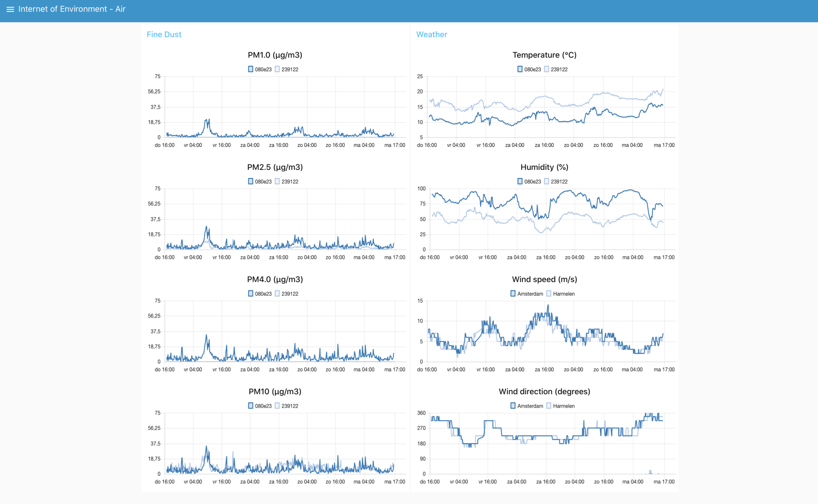Hide Amsterdam series in Wind speed chart
The image size is (818, 504).
527,294
